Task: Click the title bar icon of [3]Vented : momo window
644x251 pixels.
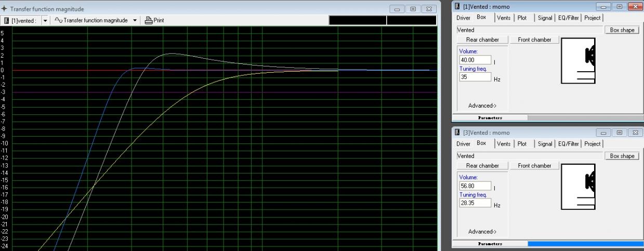Action: 457,133
